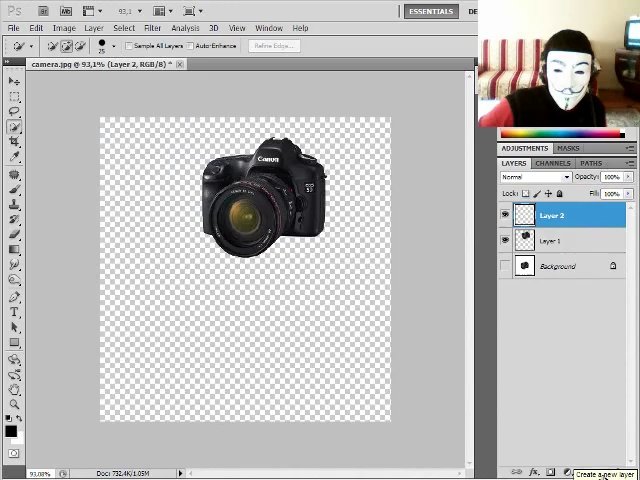The width and height of the screenshot is (640, 480).
Task: Open the File menu
Action: click(x=13, y=28)
